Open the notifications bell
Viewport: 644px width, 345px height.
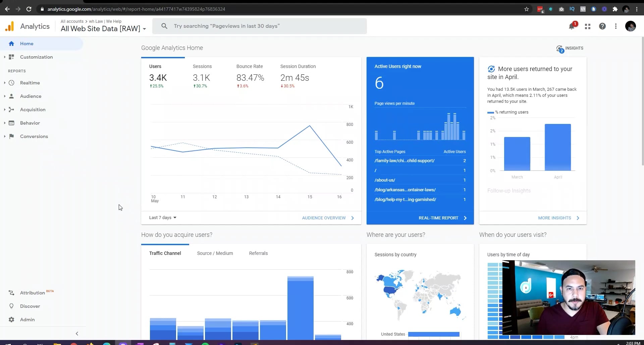click(572, 26)
